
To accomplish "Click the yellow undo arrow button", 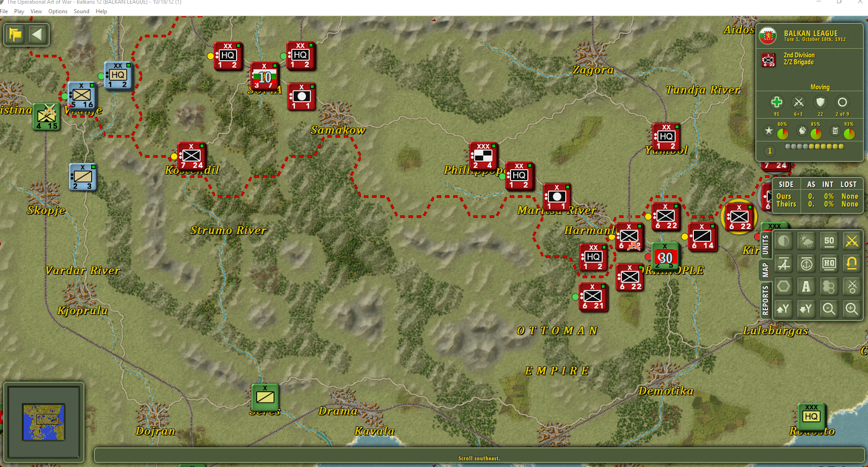I will coord(852,264).
